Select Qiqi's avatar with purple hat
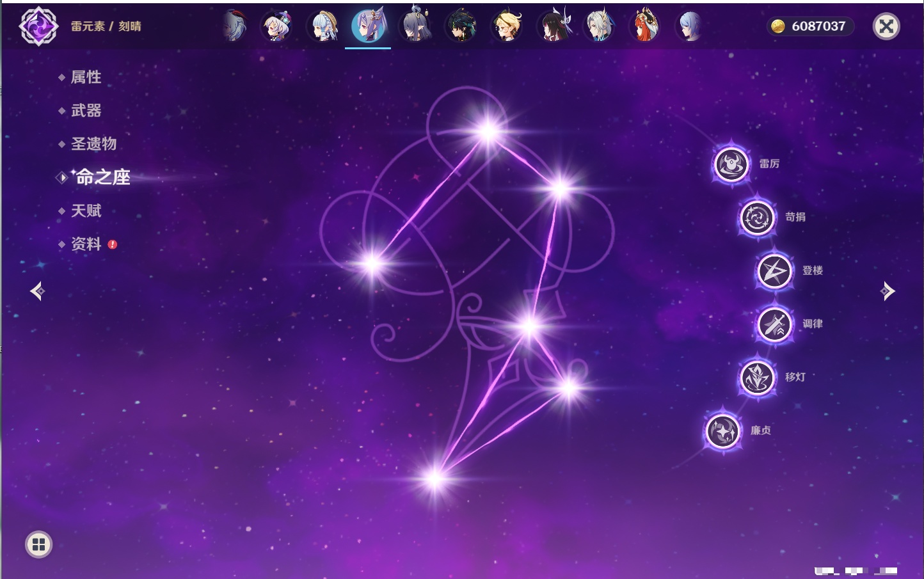Viewport: 924px width, 579px height. click(x=277, y=26)
